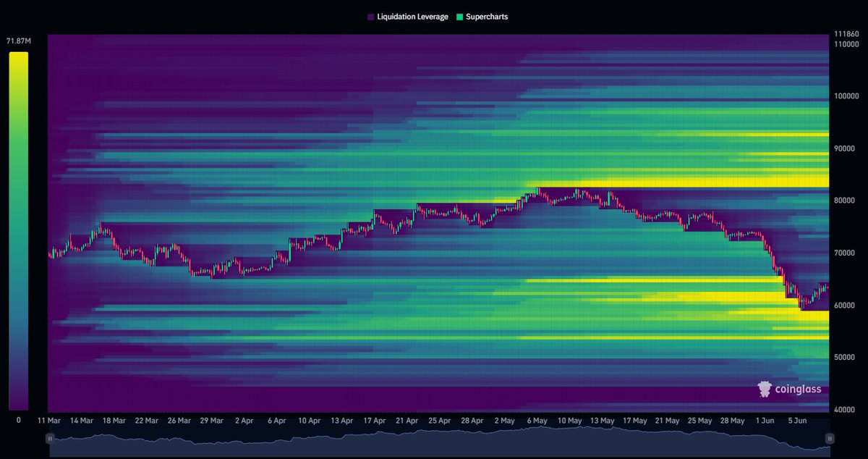Click the 17 Apr date axis label
Screen dimensions: 868x459
pyautogui.click(x=374, y=420)
